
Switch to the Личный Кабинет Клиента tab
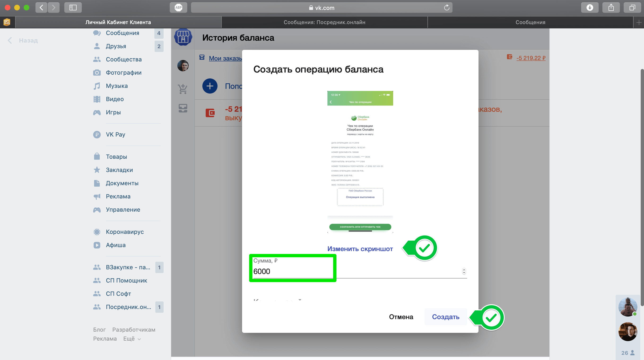click(118, 22)
